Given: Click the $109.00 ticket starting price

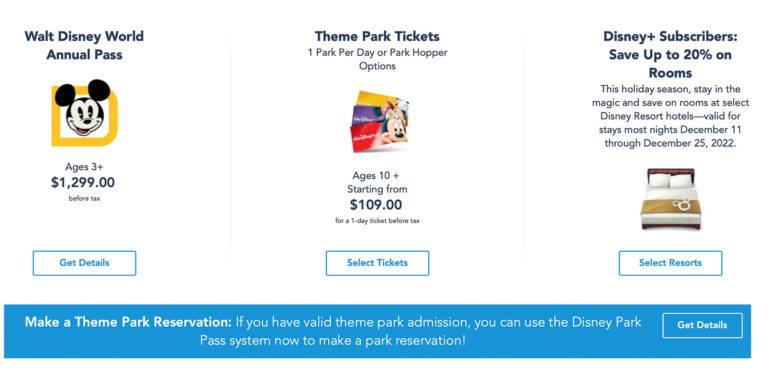Looking at the screenshot, I should 376,205.
